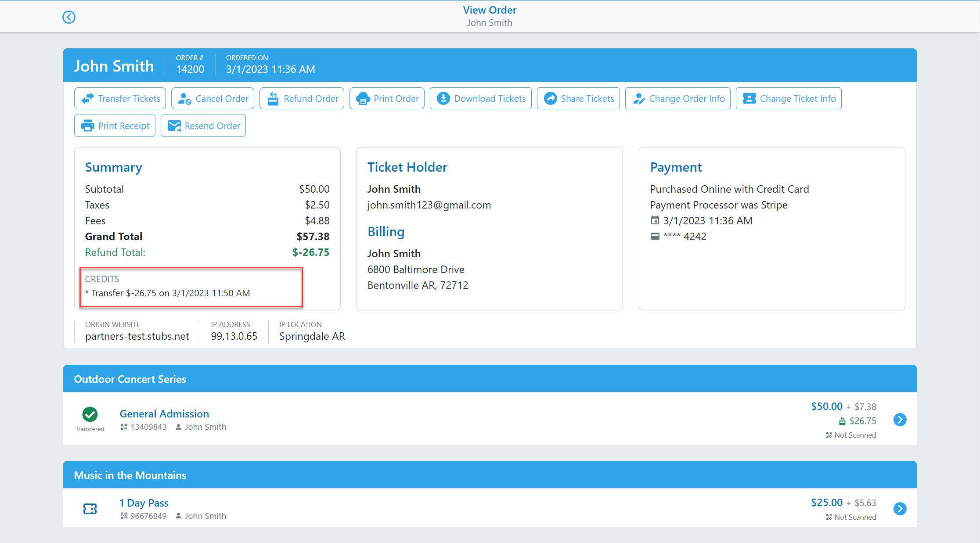
Task: Click the green refund icon beside $26.75
Action: point(842,421)
